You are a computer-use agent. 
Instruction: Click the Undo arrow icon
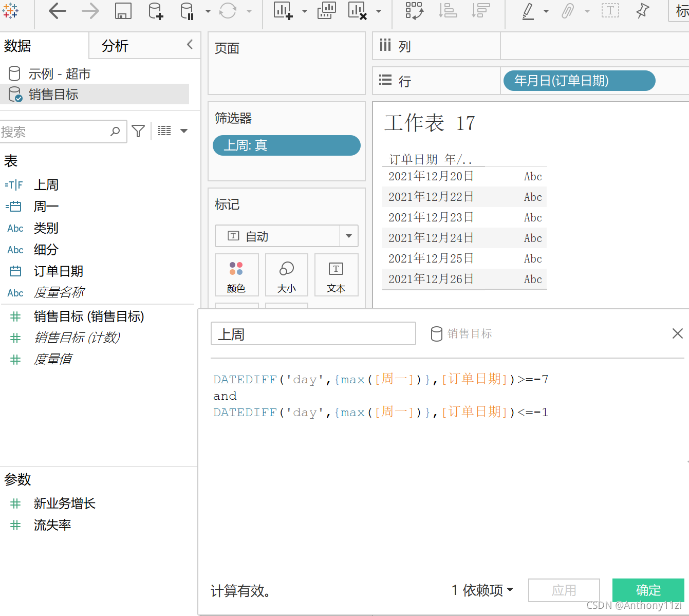coord(57,11)
